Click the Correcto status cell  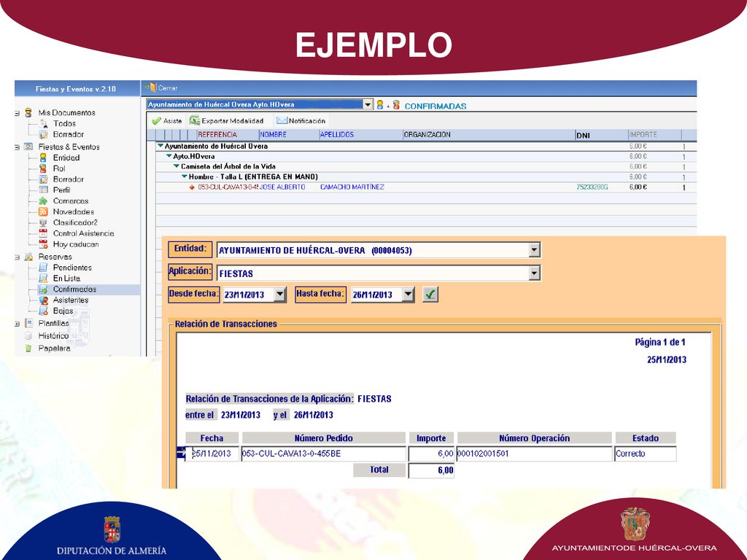[x=646, y=454]
